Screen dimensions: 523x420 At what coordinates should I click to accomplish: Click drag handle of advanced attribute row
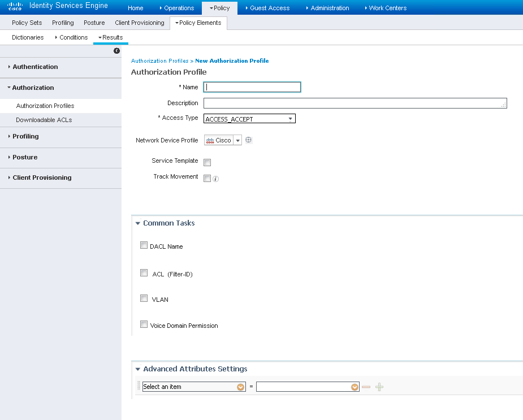139,386
